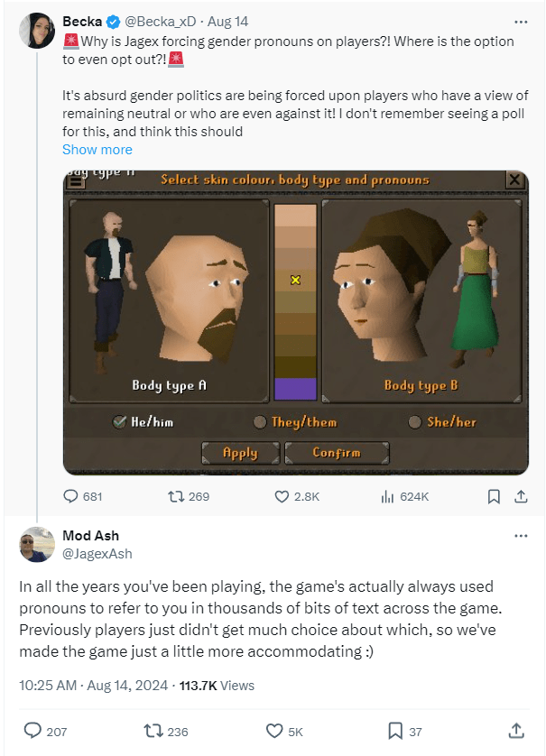The width and height of the screenshot is (546, 756).
Task: Click the Apply button in the customization dialog
Action: 240,452
